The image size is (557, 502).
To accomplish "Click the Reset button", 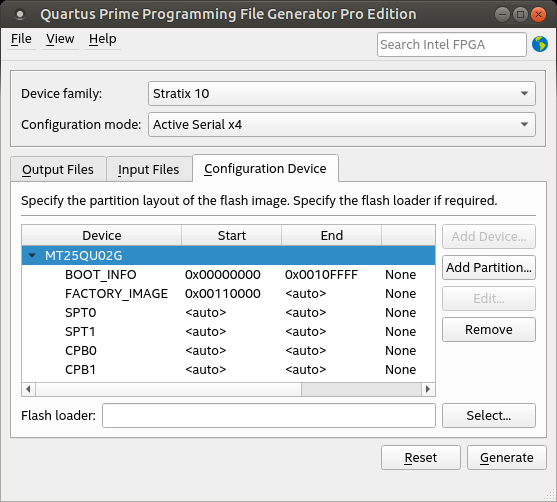I will coord(421,458).
